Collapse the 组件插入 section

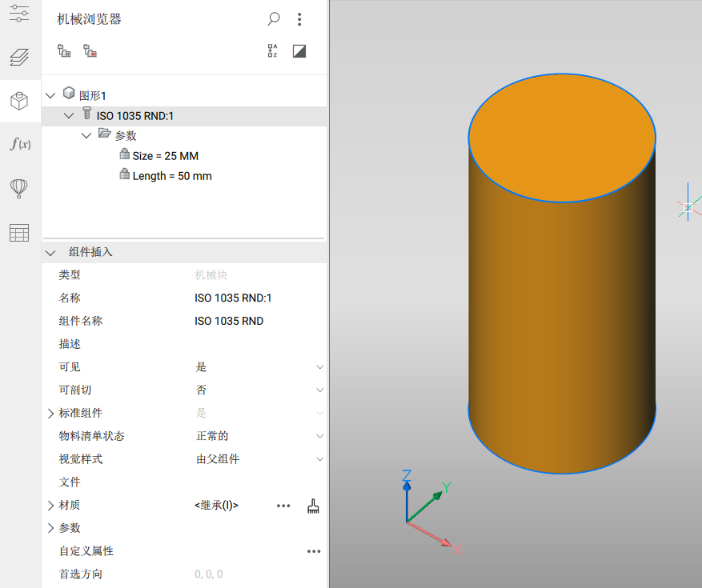coord(51,253)
